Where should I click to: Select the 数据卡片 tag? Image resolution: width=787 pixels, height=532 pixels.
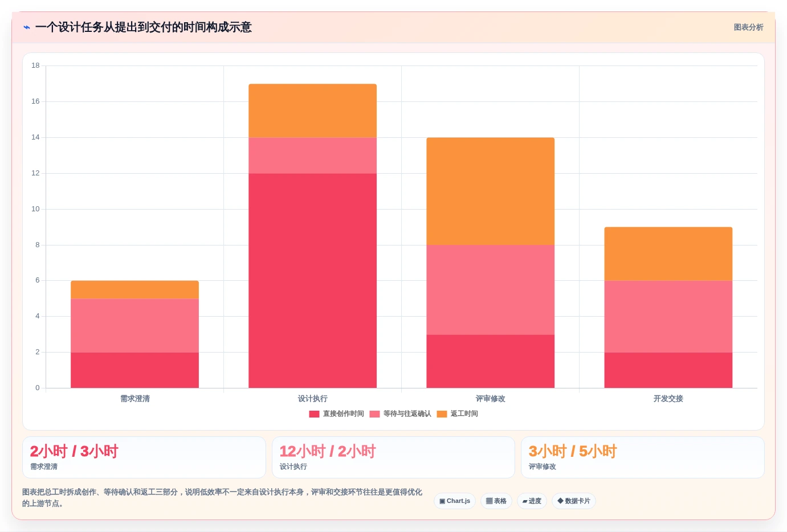tap(574, 501)
